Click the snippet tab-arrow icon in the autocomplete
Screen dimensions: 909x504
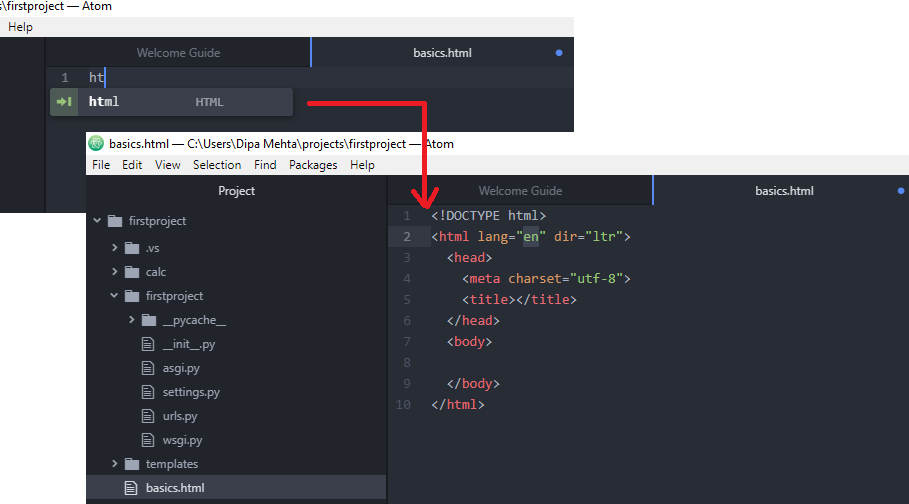[64, 102]
